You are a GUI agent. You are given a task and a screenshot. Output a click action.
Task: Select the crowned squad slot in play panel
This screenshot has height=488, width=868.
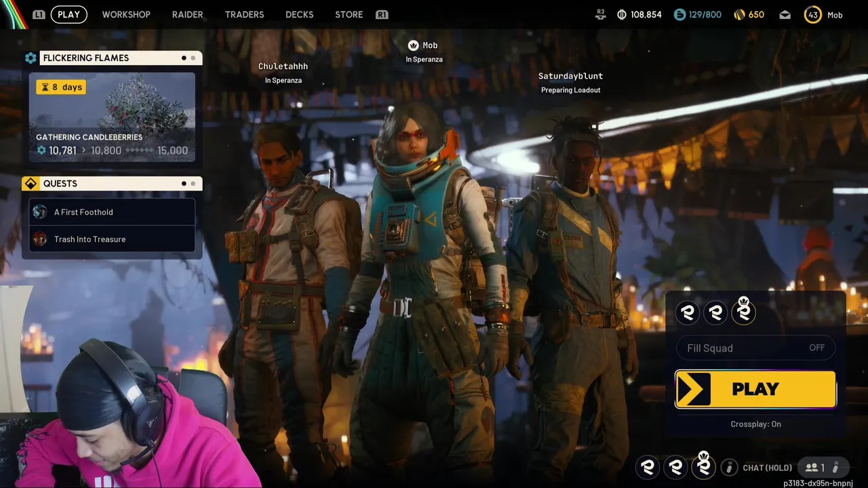[744, 312]
